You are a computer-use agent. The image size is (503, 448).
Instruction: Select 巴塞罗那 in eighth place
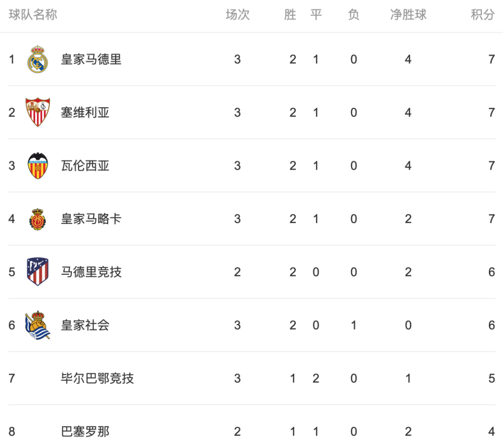tap(85, 431)
